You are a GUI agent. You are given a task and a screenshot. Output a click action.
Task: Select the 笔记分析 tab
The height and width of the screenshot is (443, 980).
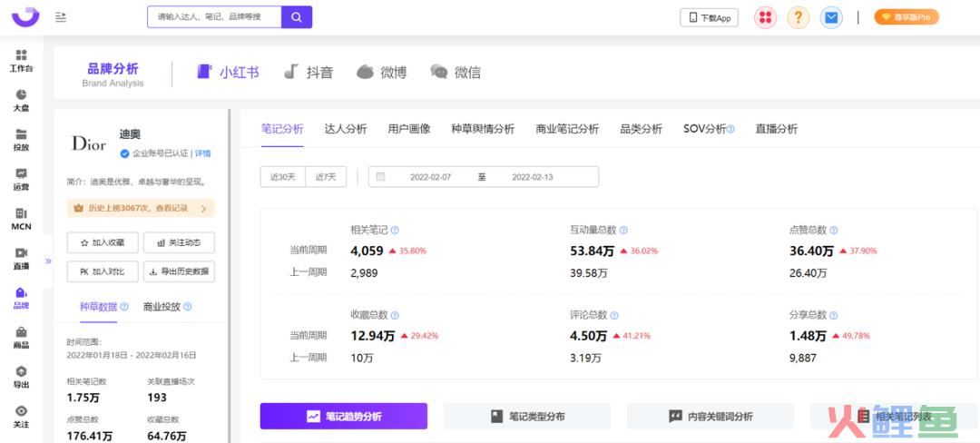click(x=282, y=129)
